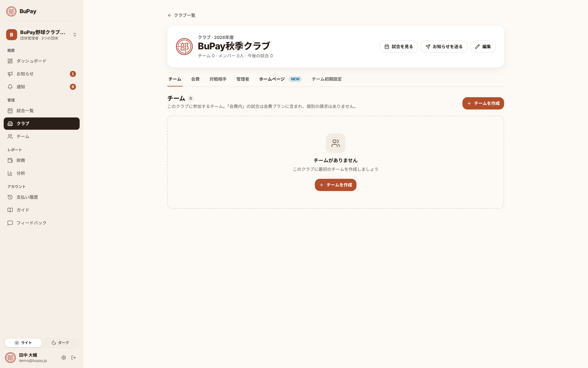Switch to the チーム初期設定 tab
The image size is (588, 368).
point(327,79)
